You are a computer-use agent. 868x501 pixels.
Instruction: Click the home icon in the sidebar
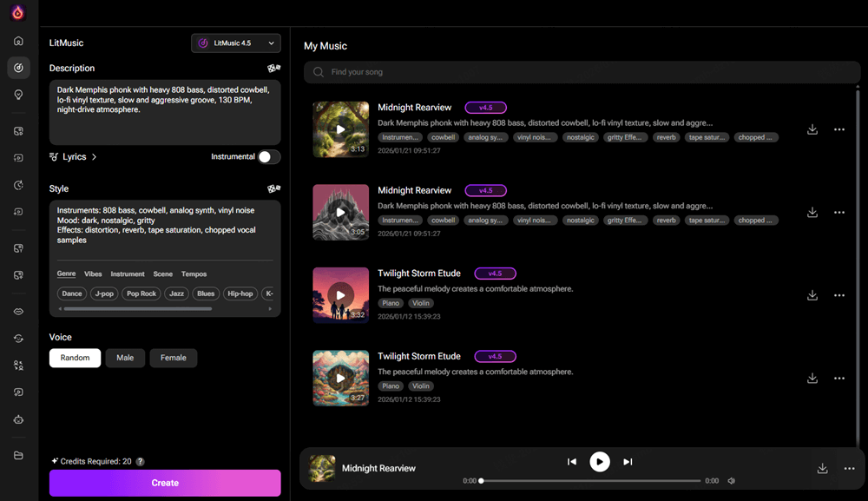(18, 41)
